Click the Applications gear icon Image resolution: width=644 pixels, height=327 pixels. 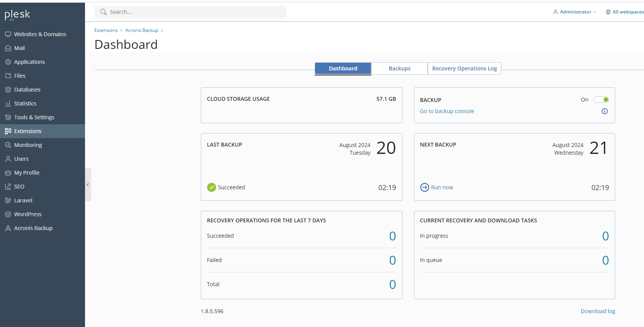(8, 62)
